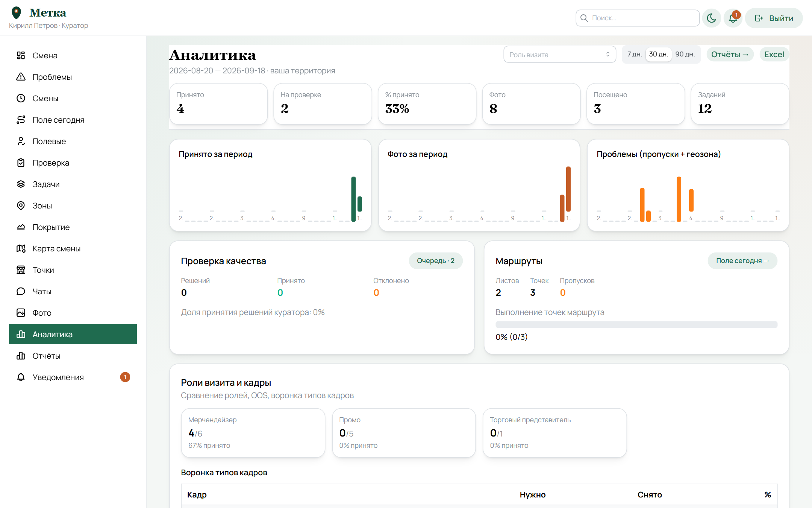Click 'Доля принятия решений куратора: 0%' text

click(x=253, y=312)
